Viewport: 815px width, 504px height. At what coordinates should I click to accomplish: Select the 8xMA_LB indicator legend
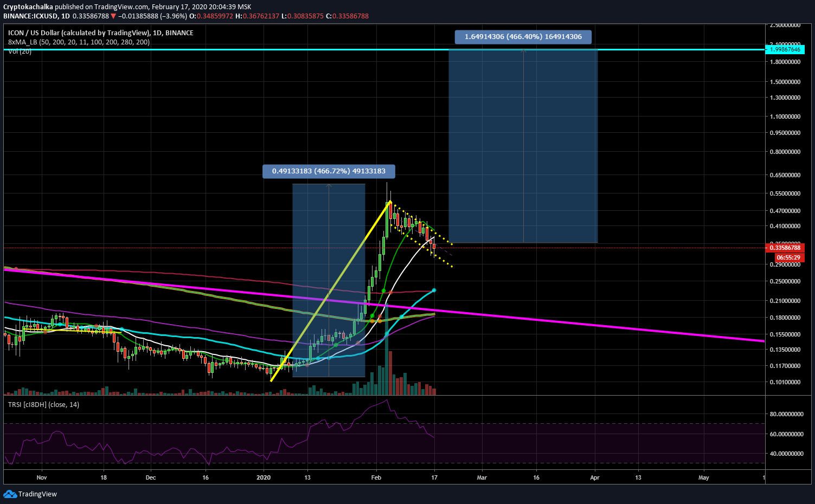(79, 42)
